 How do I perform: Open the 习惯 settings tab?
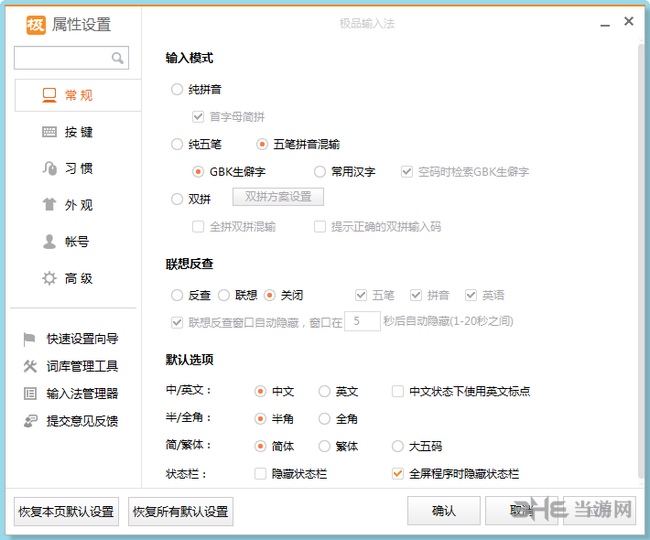pyautogui.click(x=78, y=168)
